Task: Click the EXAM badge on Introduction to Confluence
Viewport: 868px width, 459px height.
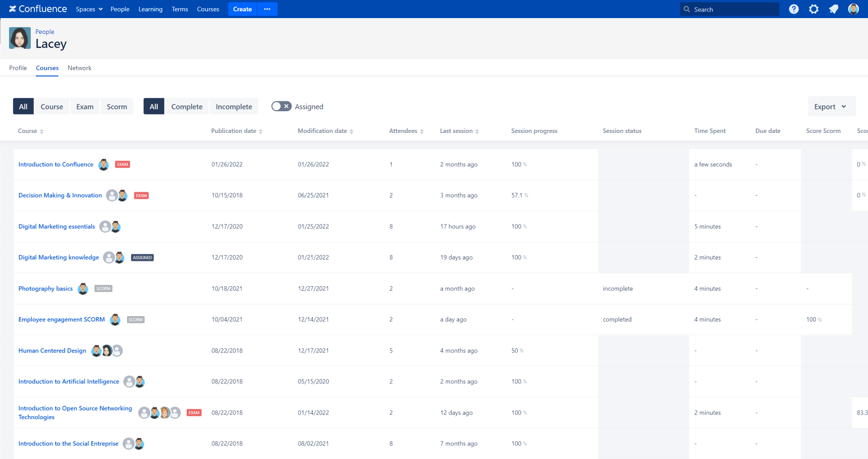Action: click(x=123, y=165)
